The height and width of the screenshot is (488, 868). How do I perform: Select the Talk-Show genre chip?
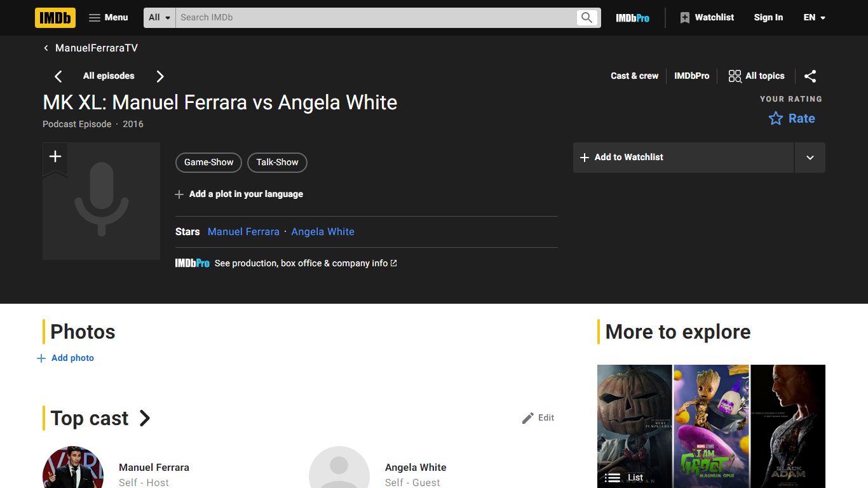pos(277,163)
